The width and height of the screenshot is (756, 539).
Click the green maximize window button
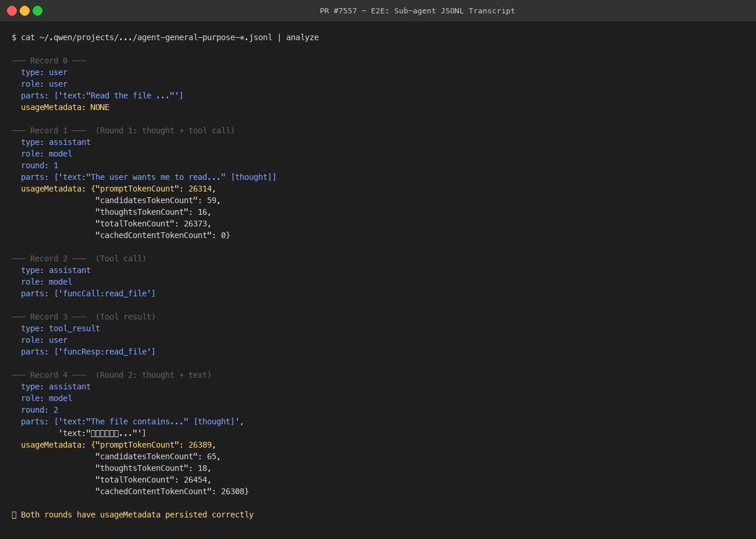pyautogui.click(x=37, y=10)
